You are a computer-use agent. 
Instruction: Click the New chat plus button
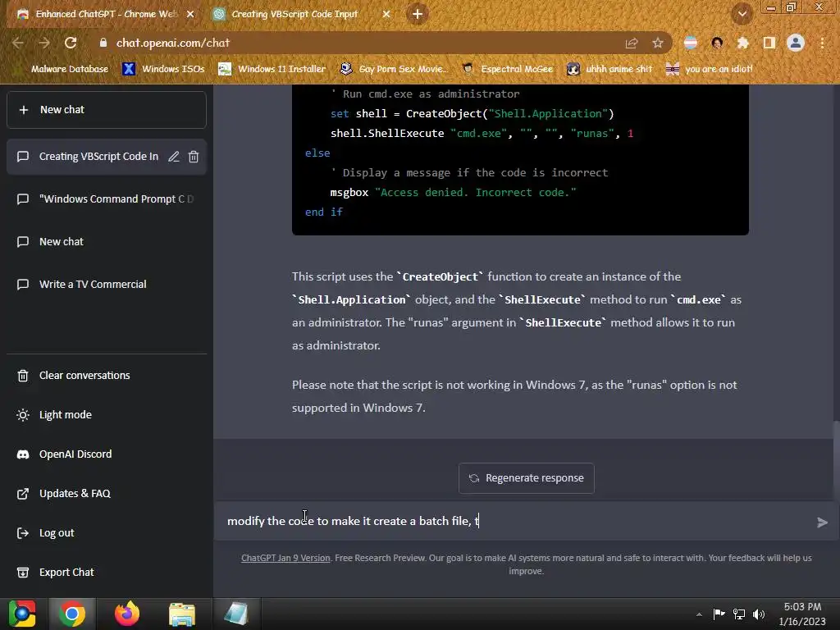tap(106, 110)
